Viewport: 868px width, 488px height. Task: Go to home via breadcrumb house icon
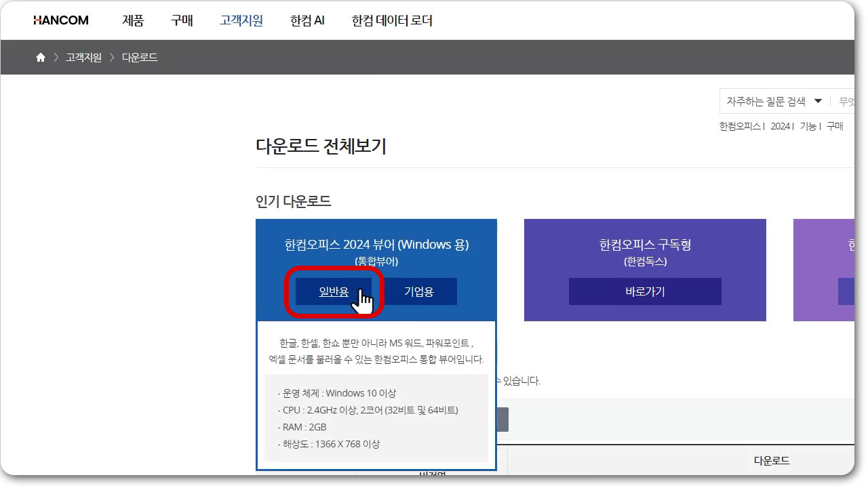(41, 58)
